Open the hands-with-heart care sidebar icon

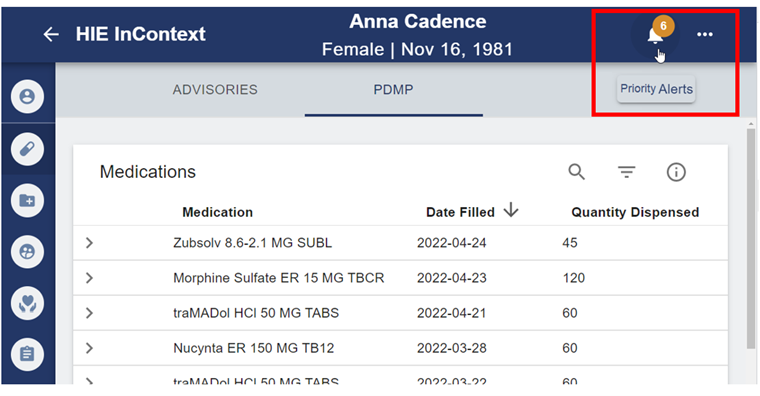click(27, 303)
